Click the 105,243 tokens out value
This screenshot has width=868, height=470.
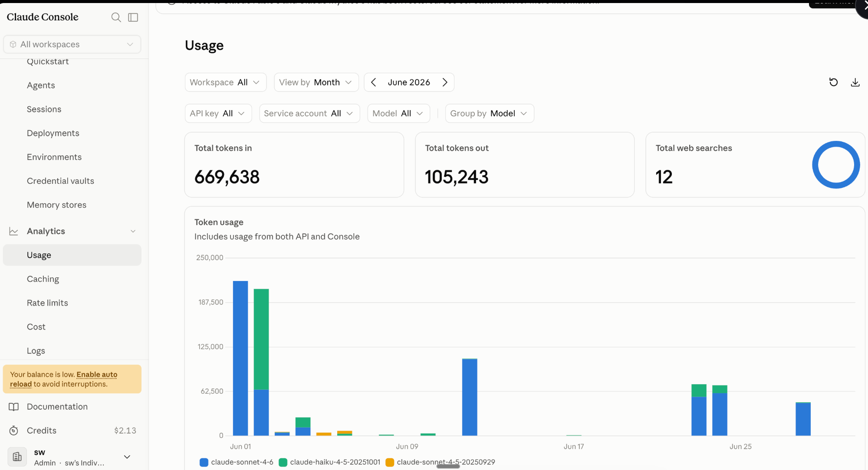[457, 177]
